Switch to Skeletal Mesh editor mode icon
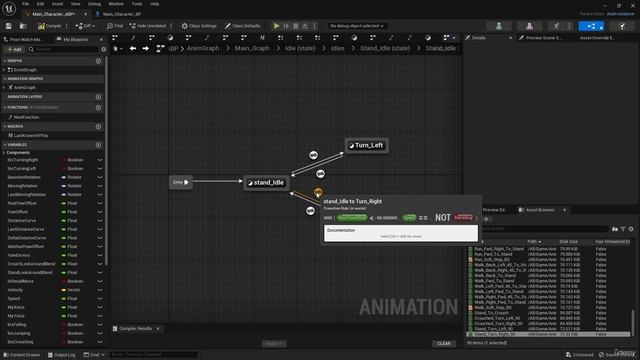 click(529, 26)
